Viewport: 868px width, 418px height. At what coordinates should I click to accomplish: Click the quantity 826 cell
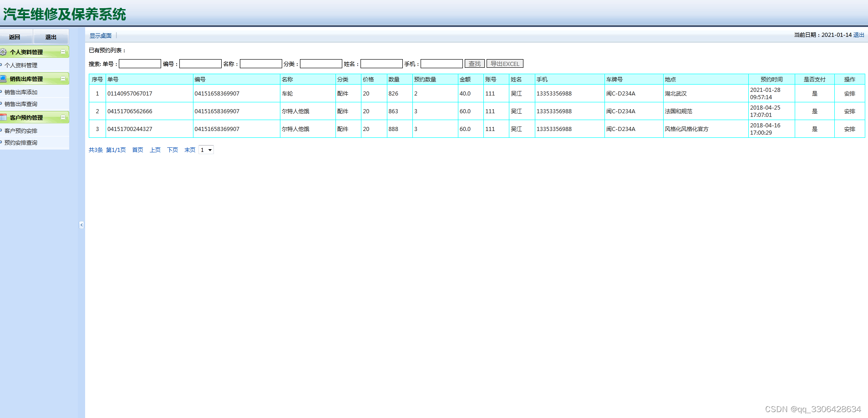400,93
